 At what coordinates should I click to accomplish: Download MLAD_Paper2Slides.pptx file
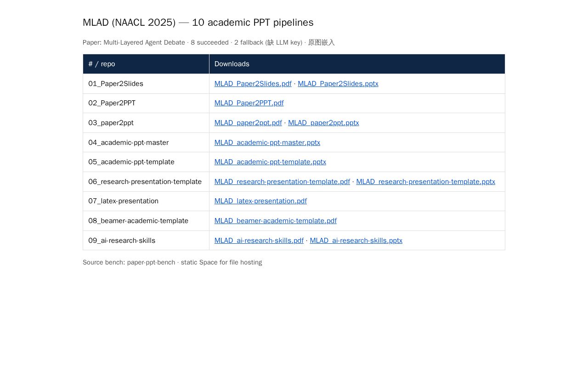pyautogui.click(x=338, y=84)
